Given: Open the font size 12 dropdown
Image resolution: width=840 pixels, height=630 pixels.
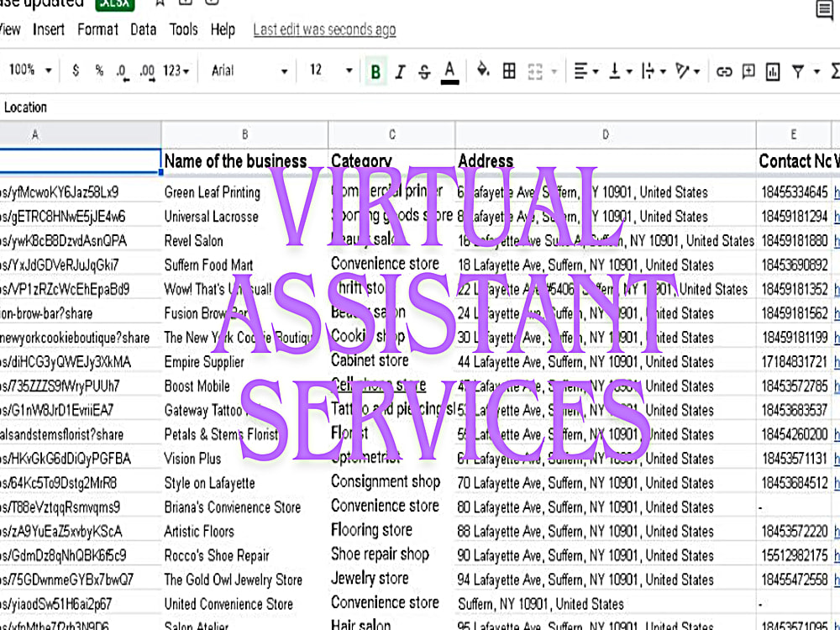Looking at the screenshot, I should (330, 70).
